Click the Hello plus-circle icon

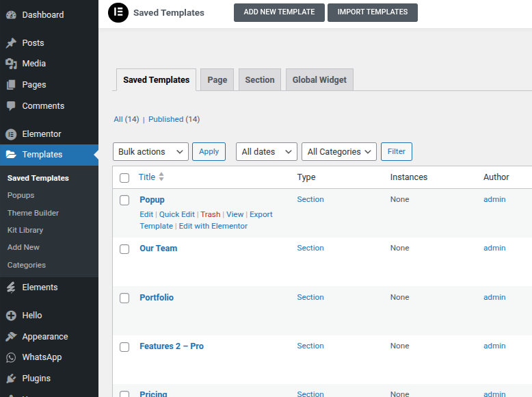[x=11, y=316]
